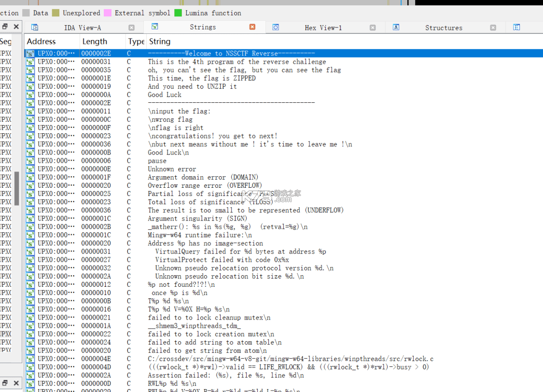Click the icon right of Structures tab
The image size is (543, 392).
click(x=516, y=28)
